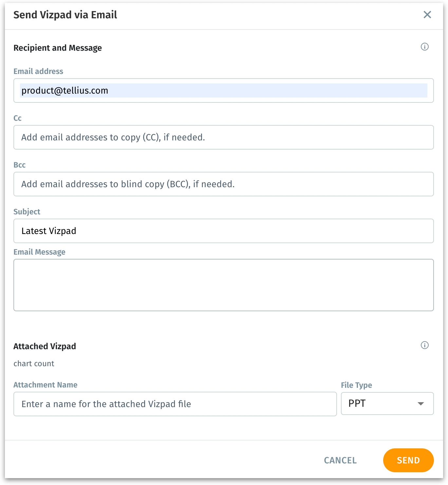The height and width of the screenshot is (485, 448).
Task: Click the "Attachment Name" label
Action: (46, 385)
